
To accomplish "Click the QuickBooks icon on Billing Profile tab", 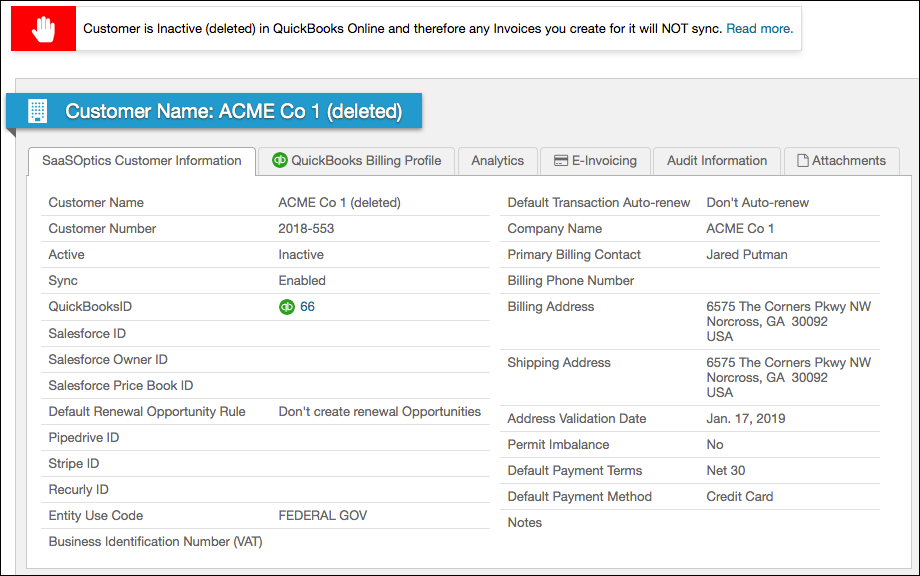I will coord(280,160).
